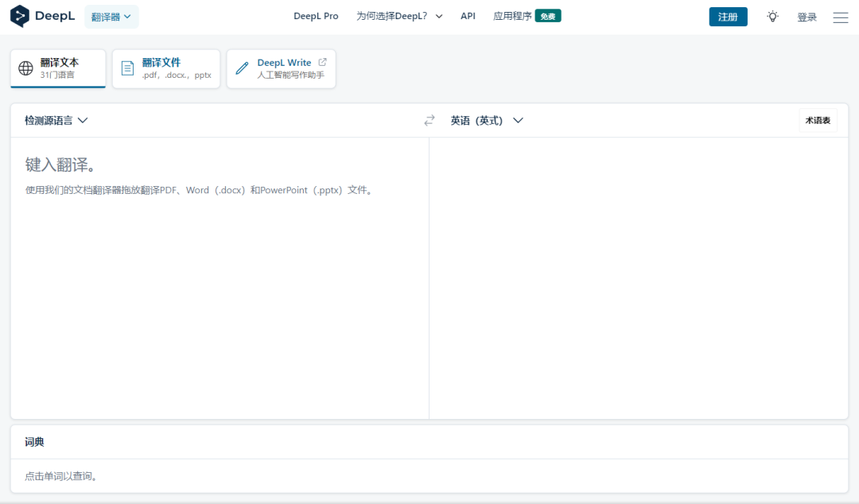Click the pencil icon on DeepL Write
This screenshot has height=504, width=859.
pos(242,68)
